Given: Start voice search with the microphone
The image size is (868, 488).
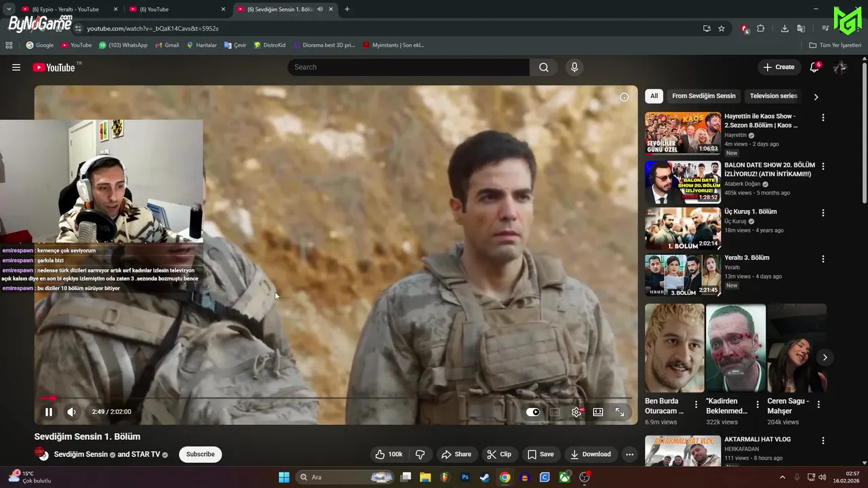Looking at the screenshot, I should click(574, 67).
